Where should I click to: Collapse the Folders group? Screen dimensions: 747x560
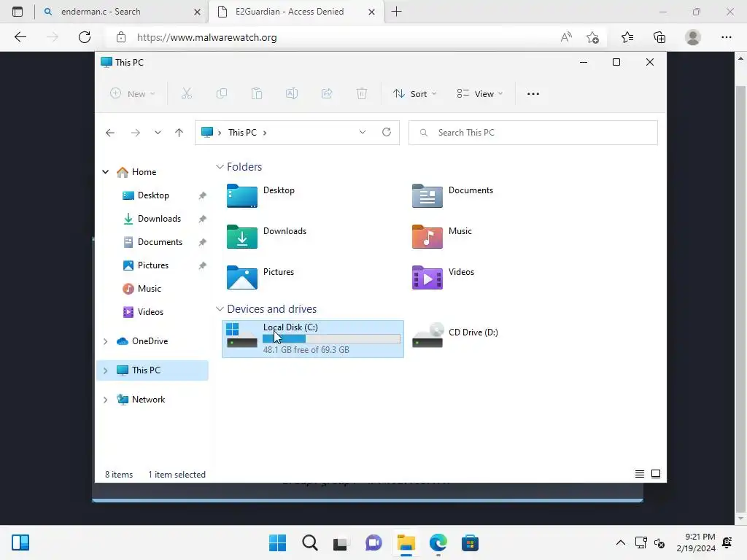tap(220, 167)
